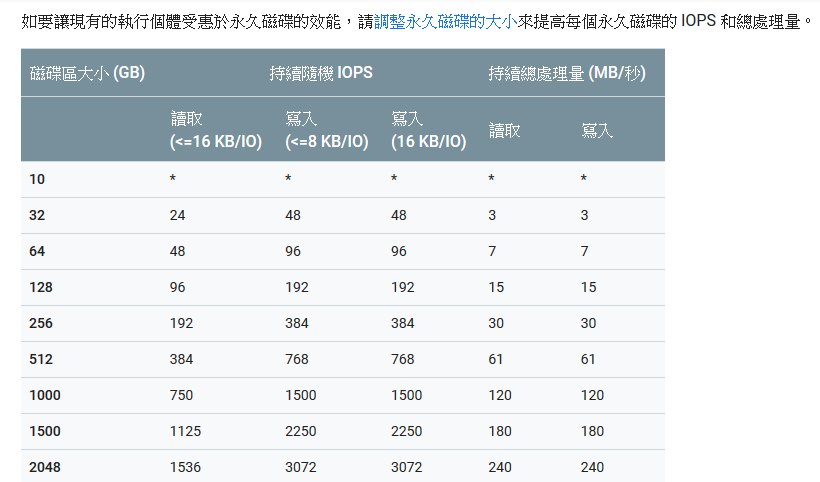Click write 16 KB value 1500 in row 1000
Screen dimensions: 820x482
406,395
